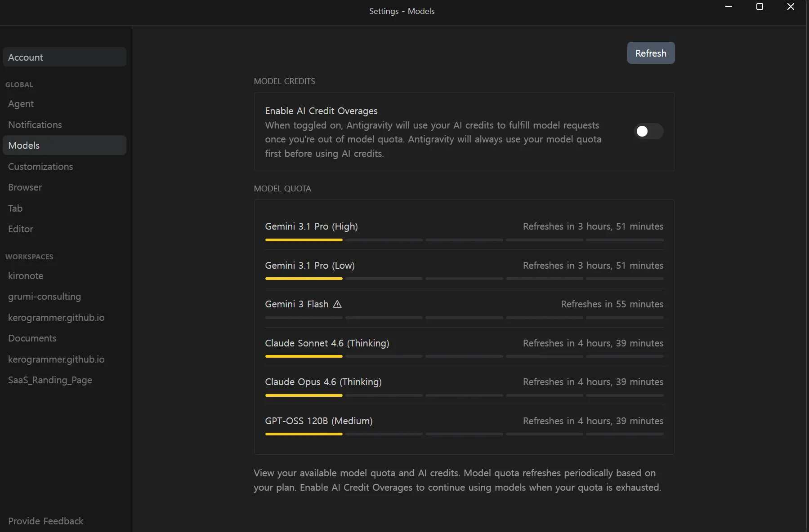
Task: Go to Customizations settings
Action: point(40,167)
